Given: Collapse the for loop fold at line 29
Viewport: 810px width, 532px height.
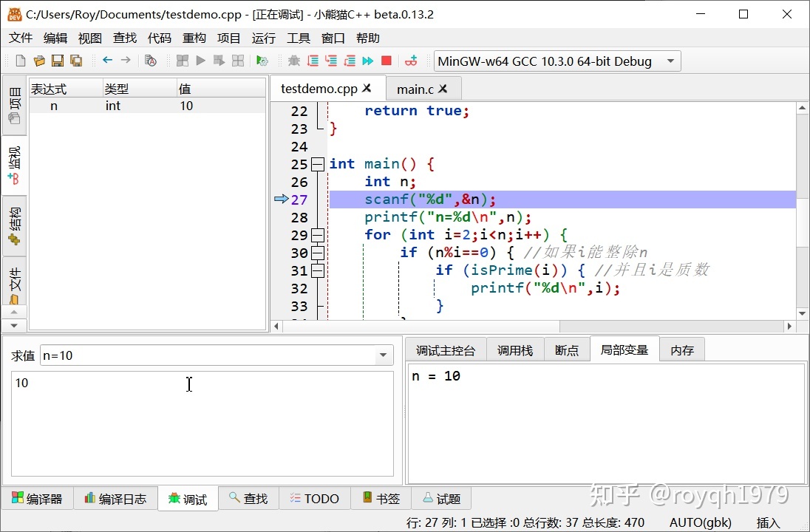Looking at the screenshot, I should tap(318, 235).
